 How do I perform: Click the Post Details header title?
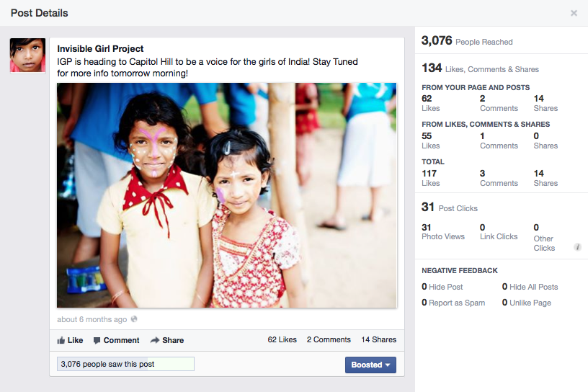[x=40, y=13]
